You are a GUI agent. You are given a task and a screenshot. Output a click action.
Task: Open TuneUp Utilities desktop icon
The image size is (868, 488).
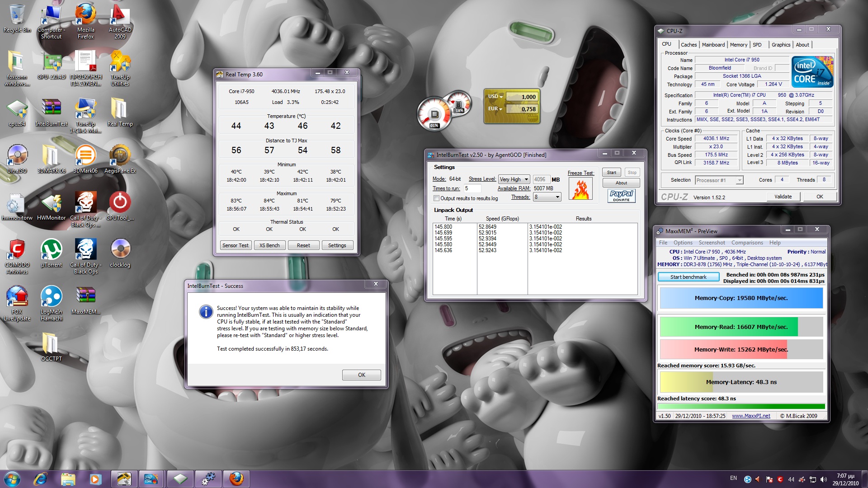120,68
